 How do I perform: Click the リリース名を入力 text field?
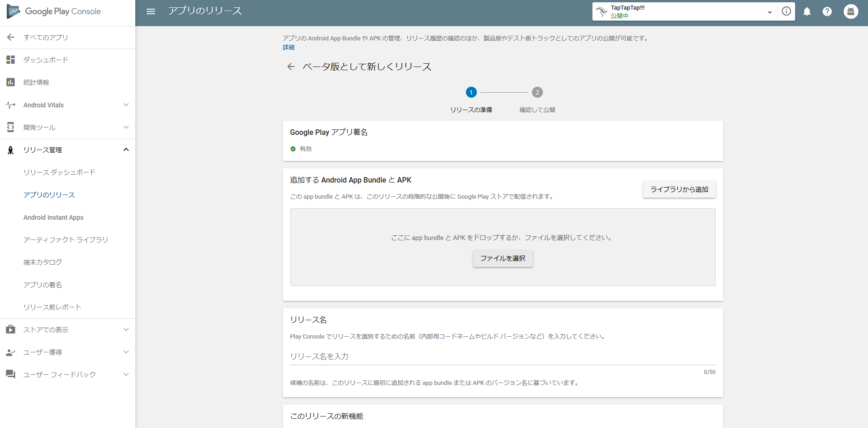point(503,356)
